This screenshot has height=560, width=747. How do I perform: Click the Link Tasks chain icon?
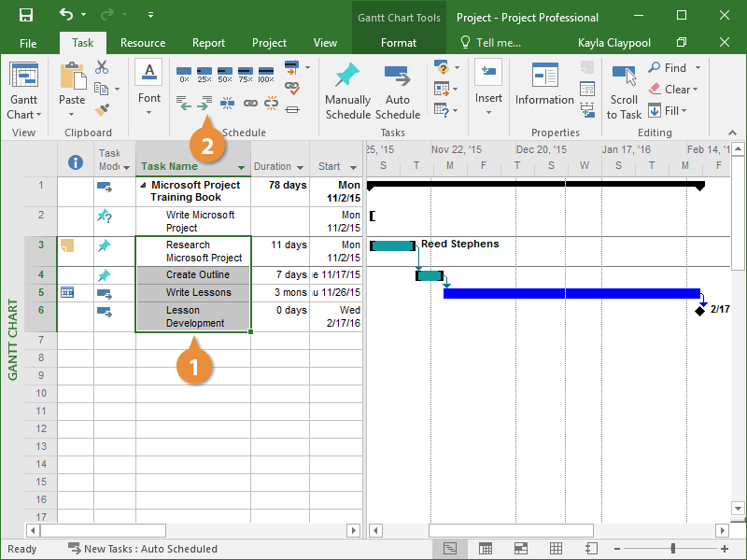[250, 103]
